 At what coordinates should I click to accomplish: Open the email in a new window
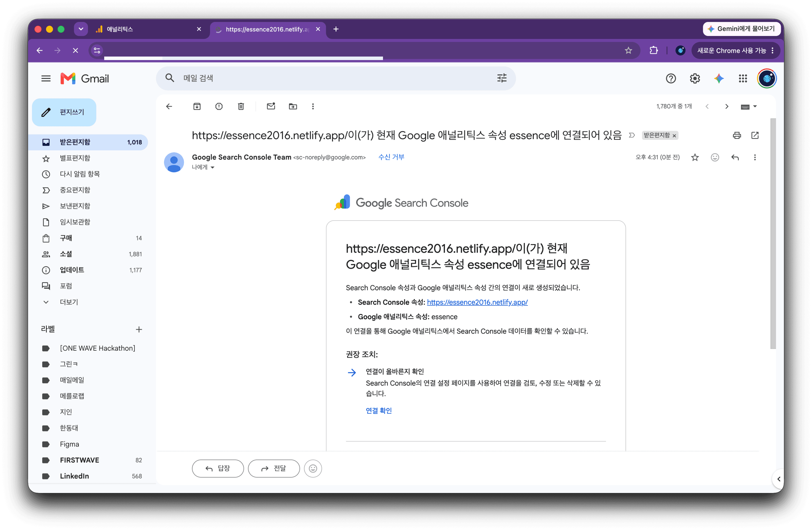[755, 135]
